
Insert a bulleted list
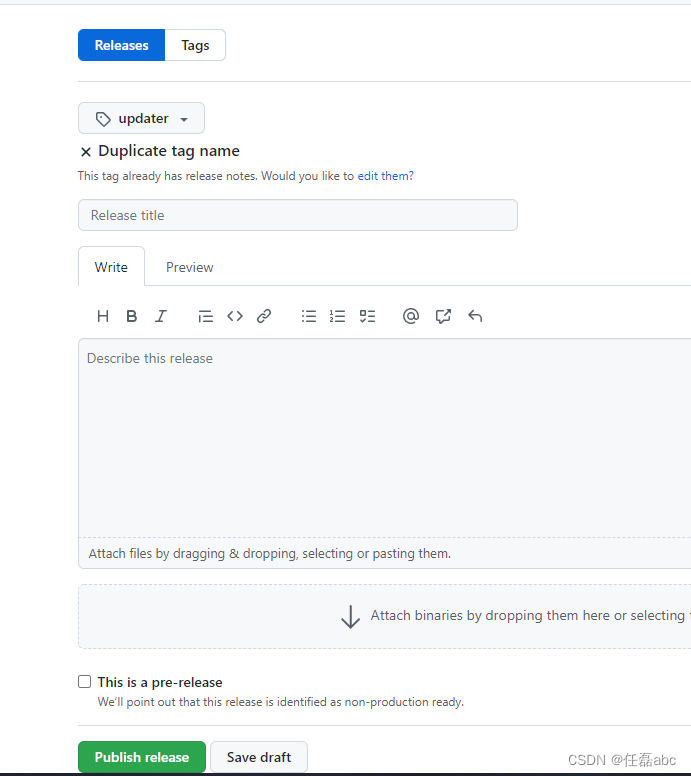click(x=309, y=316)
